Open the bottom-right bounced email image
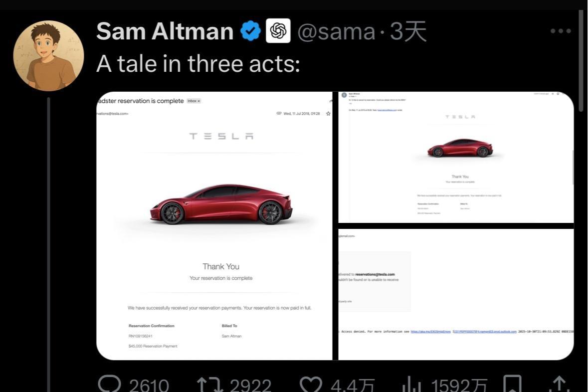 pyautogui.click(x=456, y=294)
